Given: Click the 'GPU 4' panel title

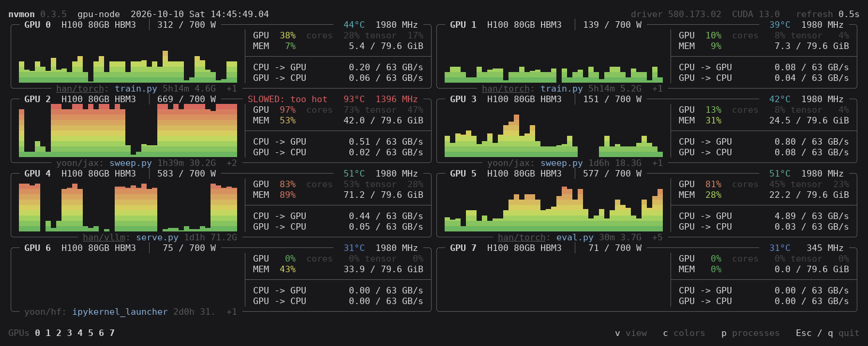Looking at the screenshot, I should coord(38,174).
